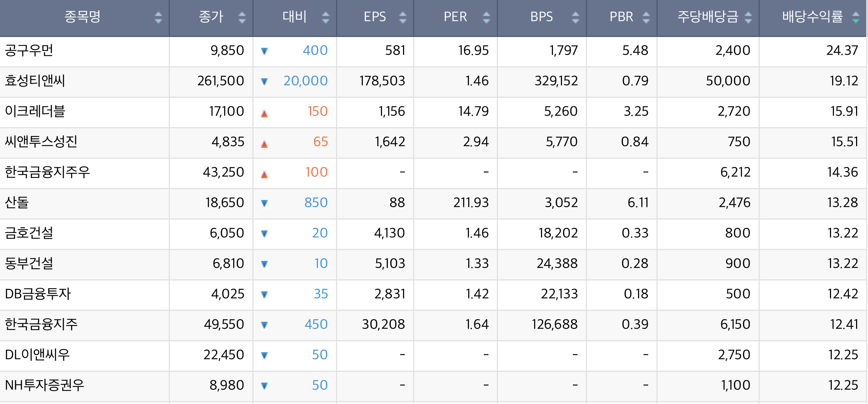The width and height of the screenshot is (868, 404).
Task: Sort by BPS column sort arrows
Action: (x=575, y=17)
